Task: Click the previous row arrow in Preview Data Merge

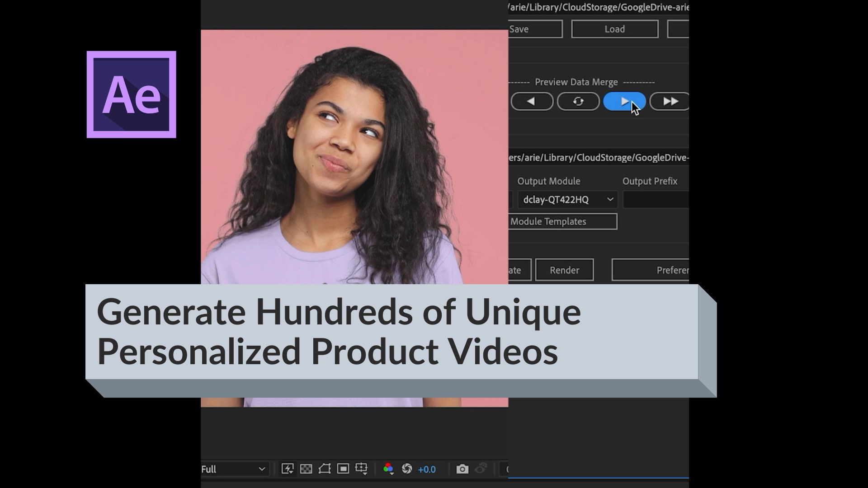Action: (532, 101)
